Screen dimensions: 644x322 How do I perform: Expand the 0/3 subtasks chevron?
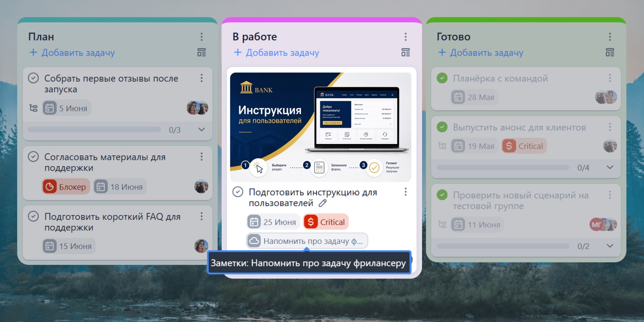(202, 130)
